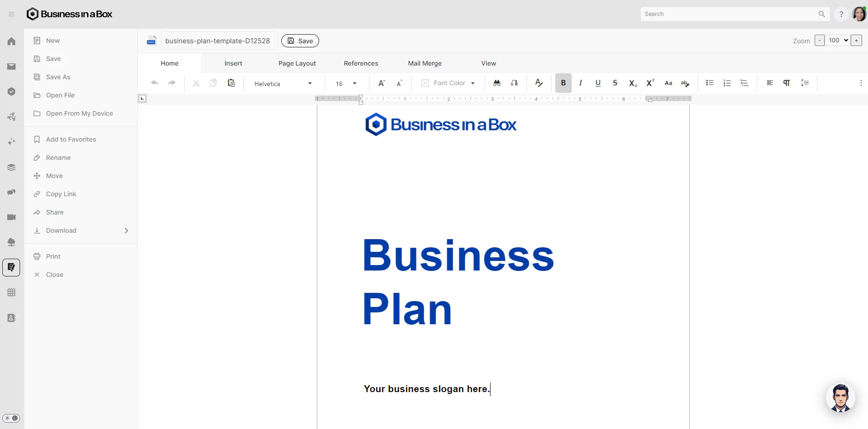Click the Superscript icon
Screen dimensions: 868x429
tap(650, 83)
